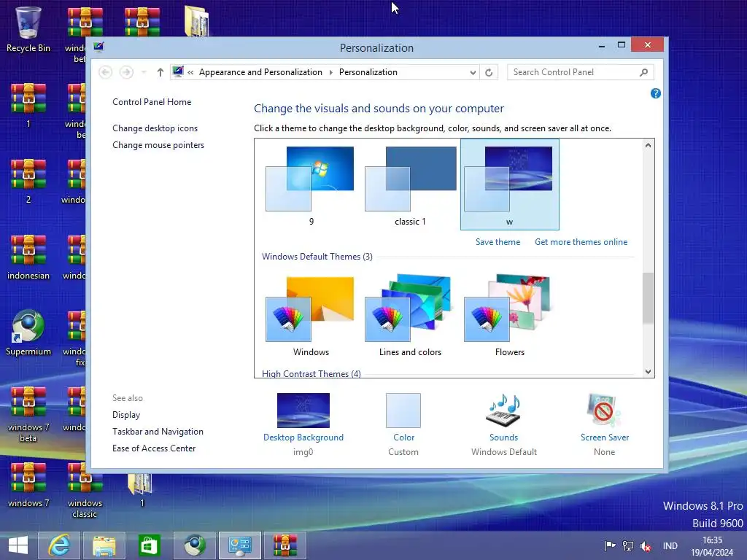
Task: Apply the Windows default theme
Action: click(x=311, y=315)
